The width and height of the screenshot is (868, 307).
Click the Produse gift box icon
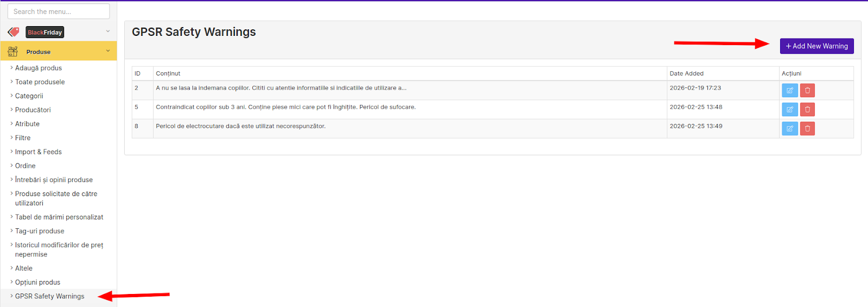13,52
